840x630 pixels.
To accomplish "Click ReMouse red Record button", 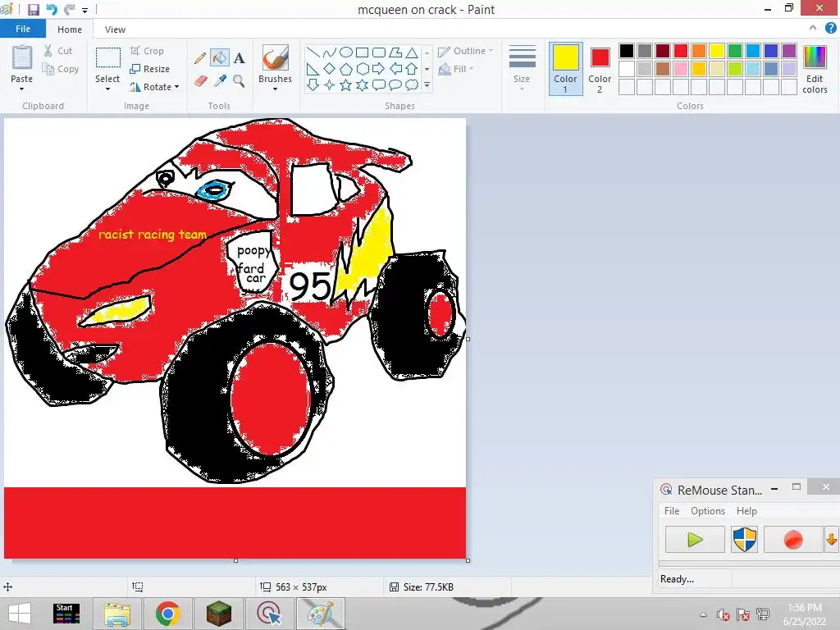I will click(x=793, y=540).
